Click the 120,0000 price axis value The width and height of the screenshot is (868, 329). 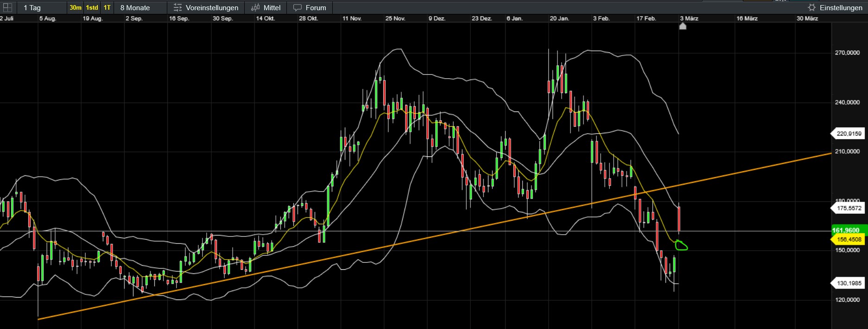(x=847, y=299)
